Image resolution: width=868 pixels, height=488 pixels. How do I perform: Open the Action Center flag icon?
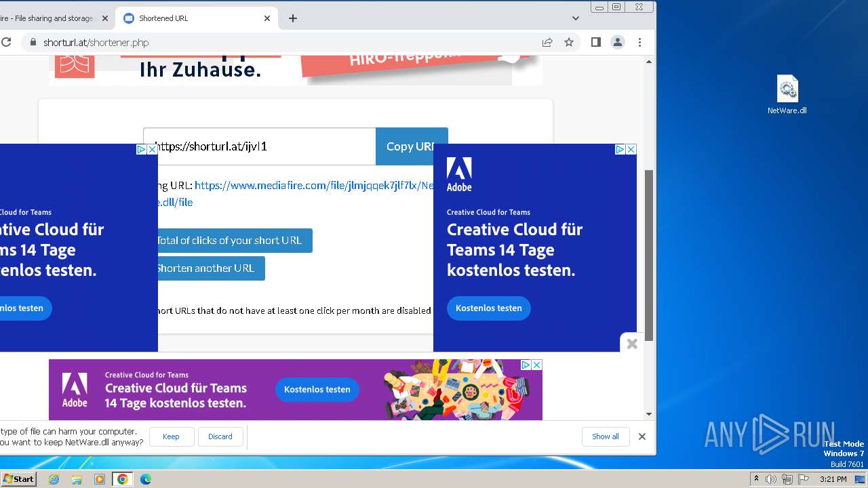[x=803, y=479]
